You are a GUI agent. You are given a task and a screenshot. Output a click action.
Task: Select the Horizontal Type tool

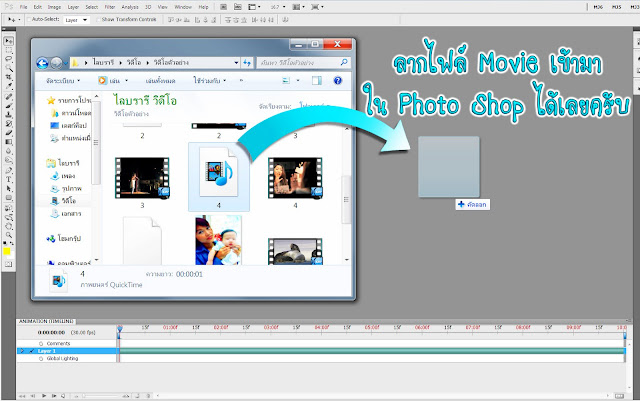9,179
